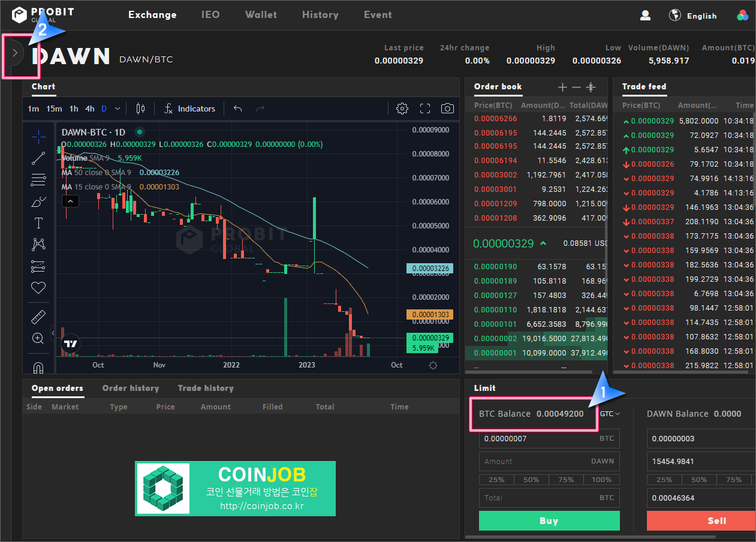Toggle the magnet mode icon
The image size is (756, 542).
pyautogui.click(x=38, y=366)
